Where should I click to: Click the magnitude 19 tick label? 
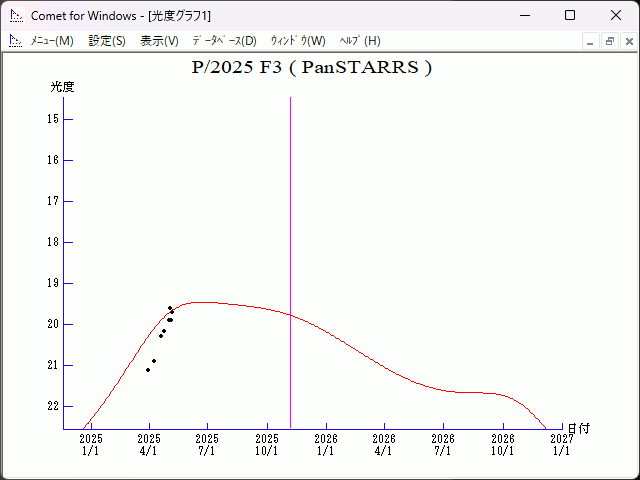pyautogui.click(x=53, y=283)
